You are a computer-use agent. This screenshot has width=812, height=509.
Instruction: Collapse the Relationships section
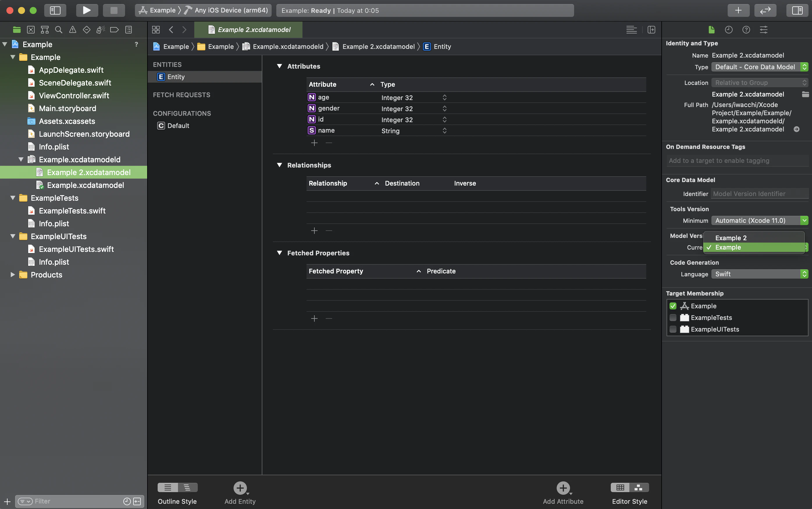279,165
